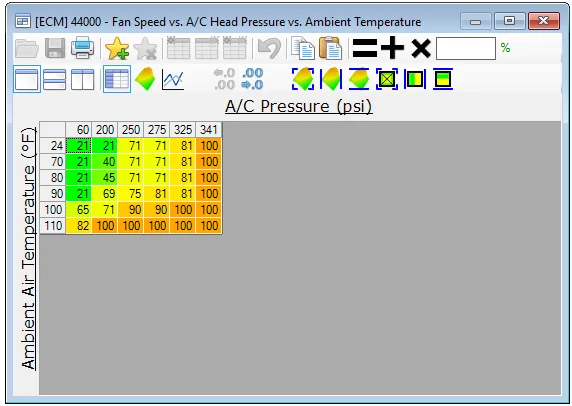Viewport: 572px width, 406px height.
Task: Select the blank top-left corner cell of table
Action: pos(53,129)
